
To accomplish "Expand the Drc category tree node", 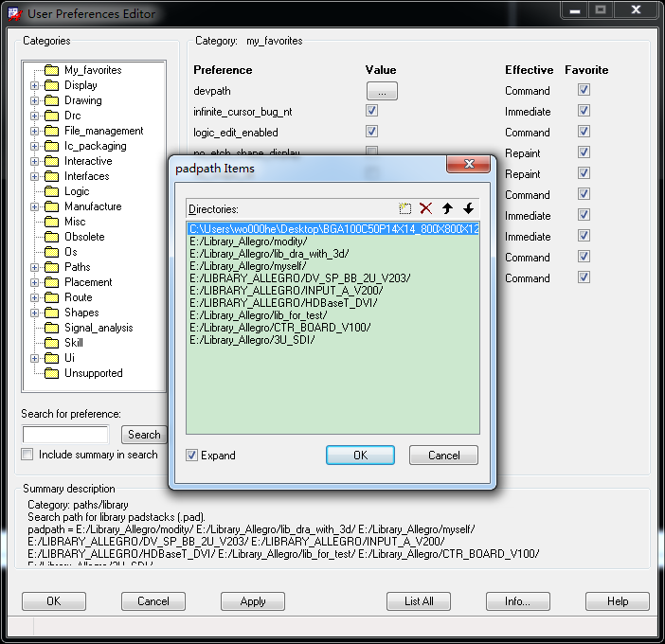I will (35, 116).
